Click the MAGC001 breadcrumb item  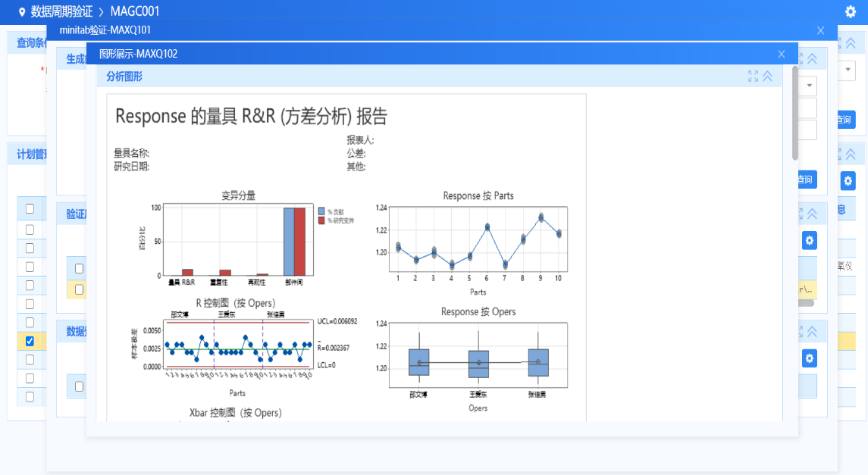point(134,11)
